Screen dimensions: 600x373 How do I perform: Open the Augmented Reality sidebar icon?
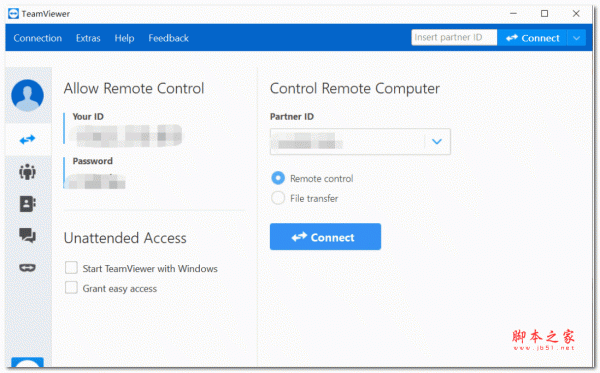point(28,267)
